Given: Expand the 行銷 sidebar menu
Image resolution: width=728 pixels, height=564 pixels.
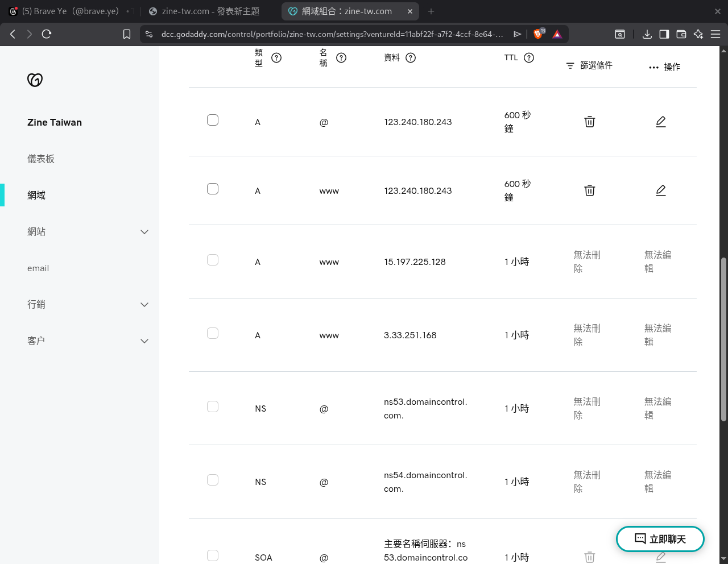Looking at the screenshot, I should (x=144, y=305).
